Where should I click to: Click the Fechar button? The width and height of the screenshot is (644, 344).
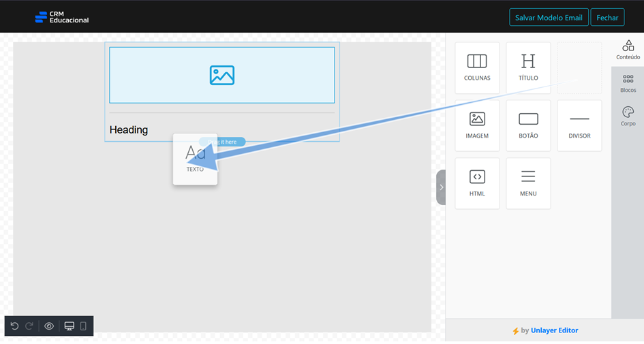point(607,17)
